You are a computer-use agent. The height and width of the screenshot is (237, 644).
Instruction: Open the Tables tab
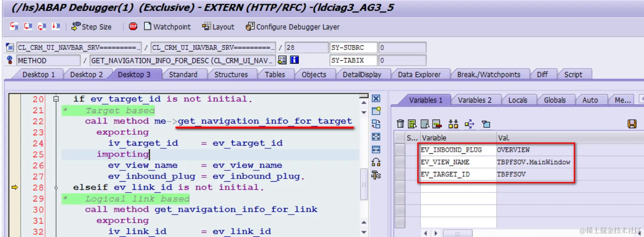tap(275, 74)
